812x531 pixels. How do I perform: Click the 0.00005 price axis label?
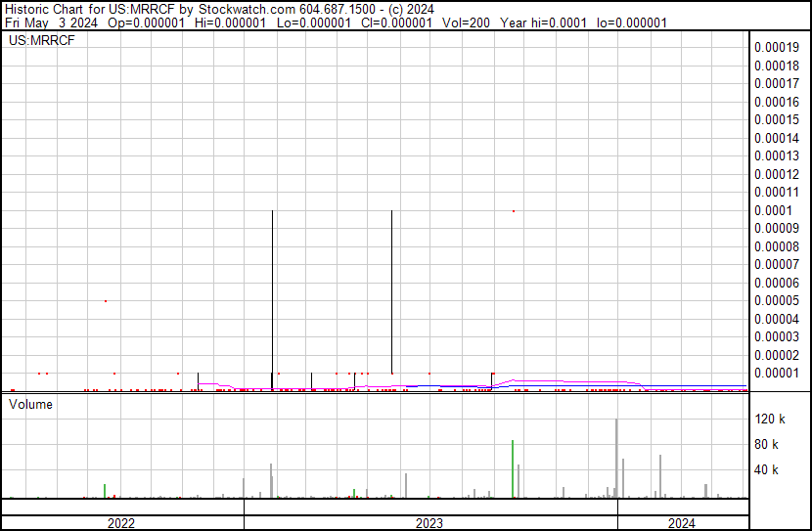[778, 300]
